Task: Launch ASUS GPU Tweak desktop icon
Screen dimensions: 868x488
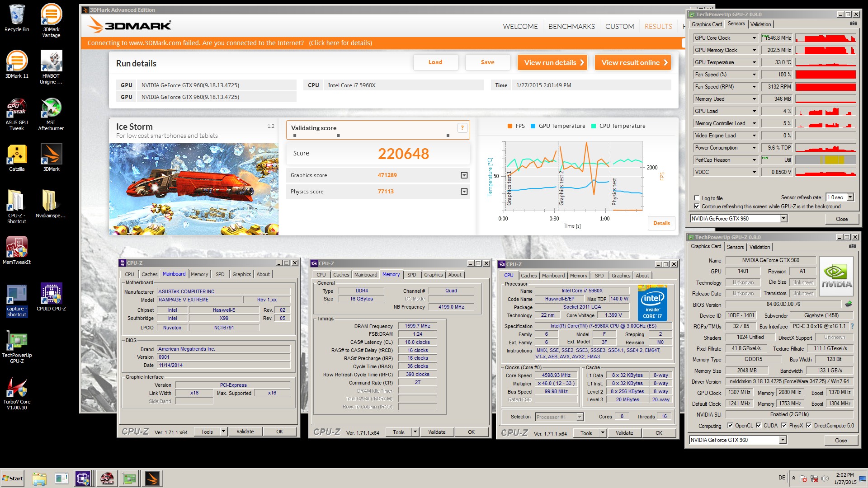Action: coord(17,114)
